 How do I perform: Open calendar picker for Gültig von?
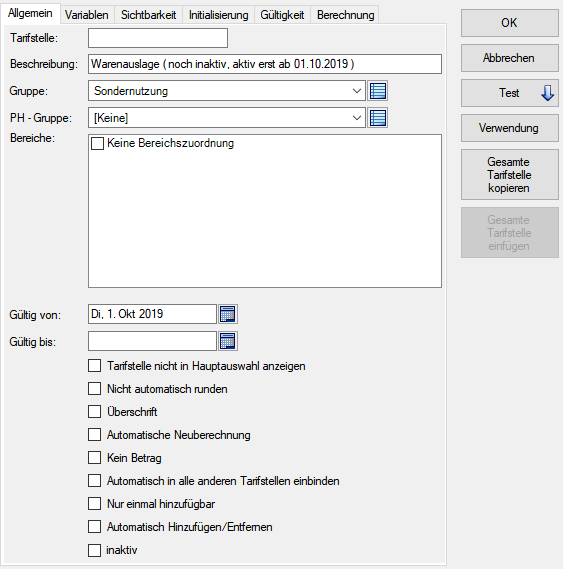tap(228, 314)
